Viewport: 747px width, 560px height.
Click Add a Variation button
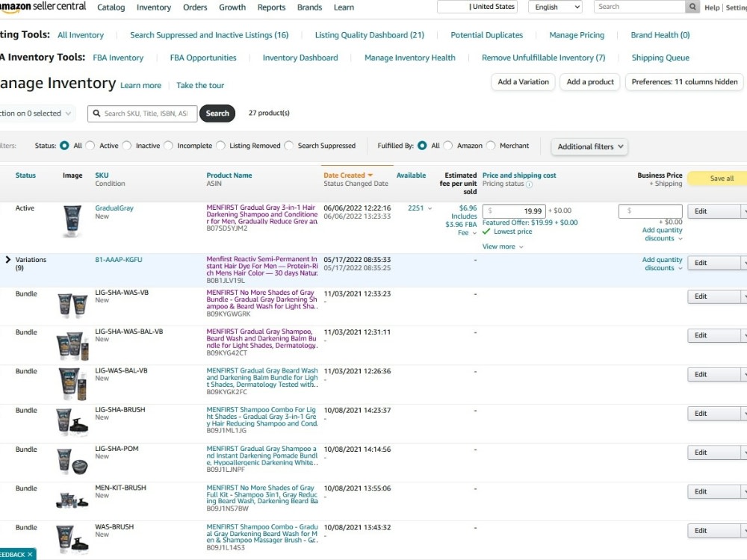click(523, 82)
